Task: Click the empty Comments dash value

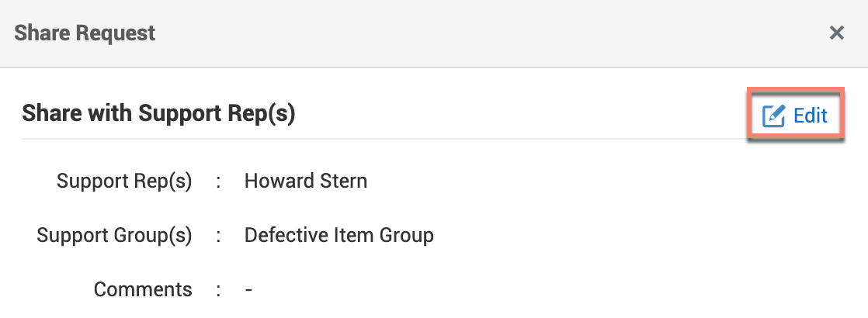Action: point(248,289)
